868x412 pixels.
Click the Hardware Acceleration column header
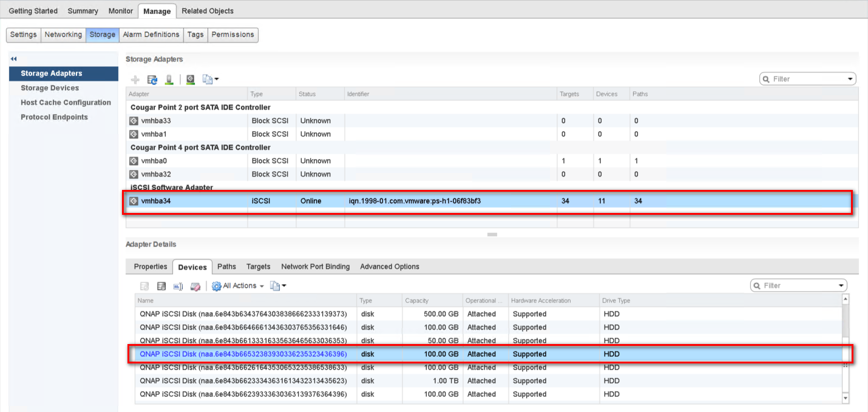point(553,300)
